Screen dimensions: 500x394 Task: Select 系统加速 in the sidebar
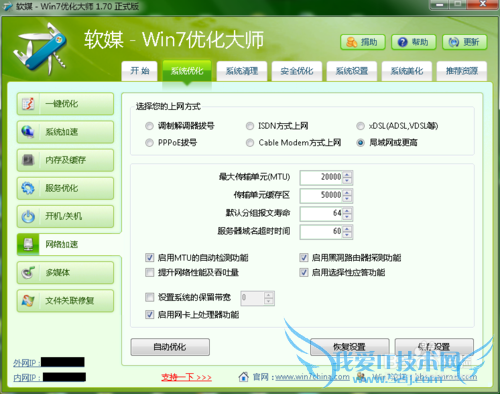pyautogui.click(x=65, y=132)
